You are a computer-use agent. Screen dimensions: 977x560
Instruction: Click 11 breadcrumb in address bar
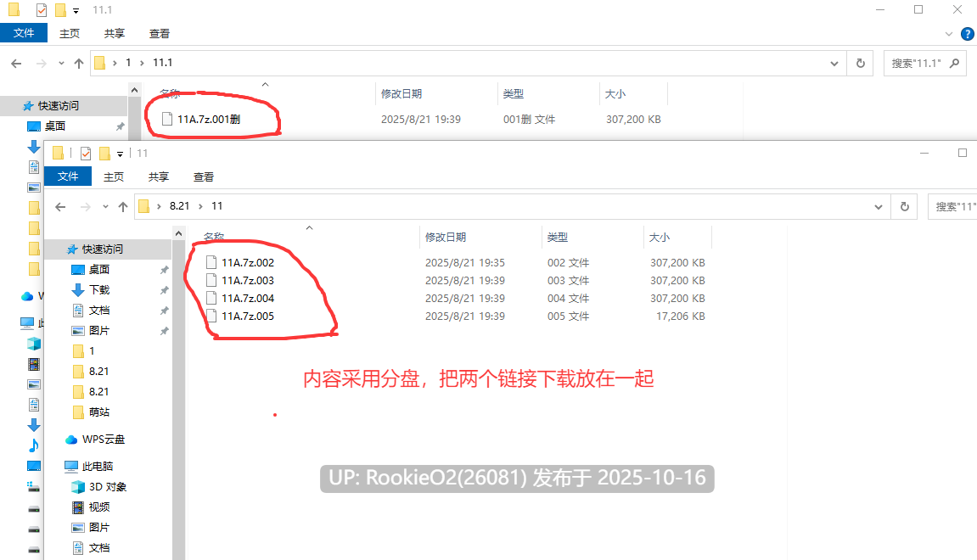pyautogui.click(x=216, y=206)
